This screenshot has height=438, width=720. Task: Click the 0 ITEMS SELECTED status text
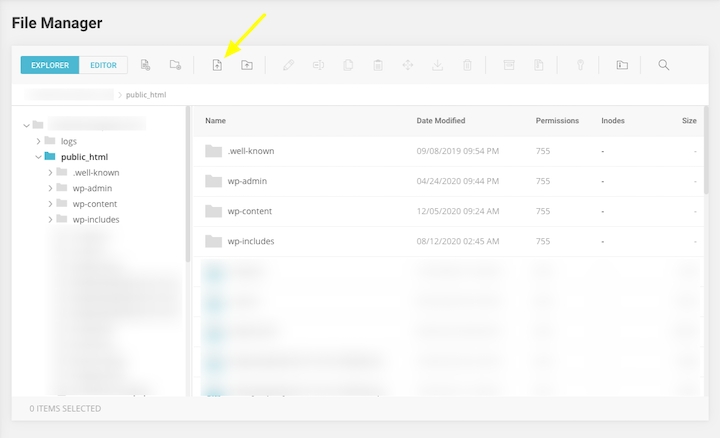(x=65, y=409)
